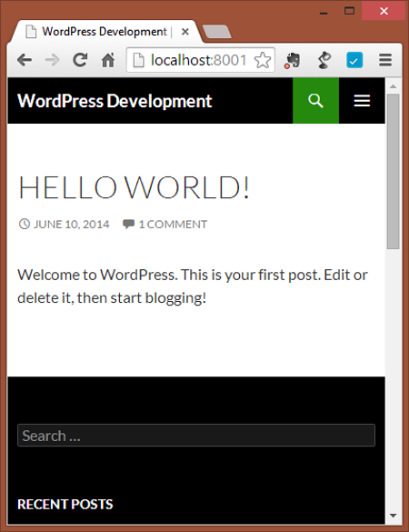Viewport: 409px width, 532px height.
Task: Click the browser forward arrow
Action: (52, 60)
